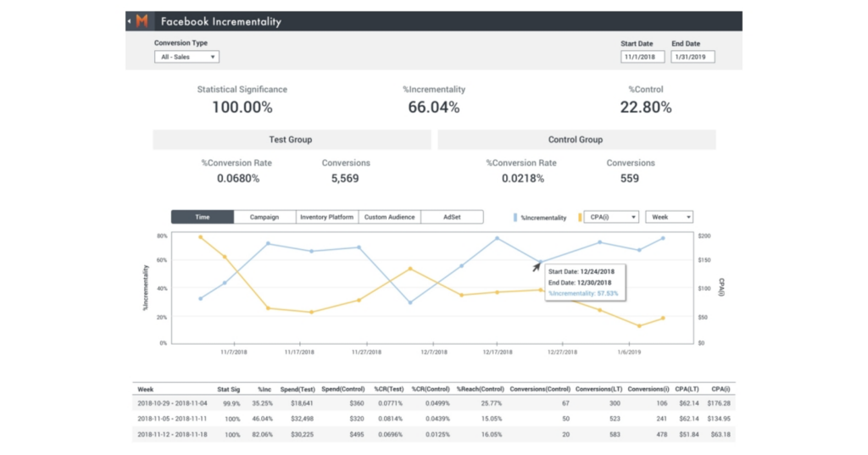Click Test conversion rate 0.0680%
The width and height of the screenshot is (868, 455).
[238, 178]
